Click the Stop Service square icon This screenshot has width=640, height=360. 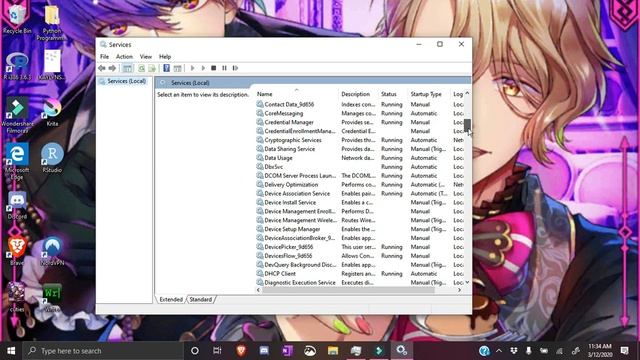point(213,68)
